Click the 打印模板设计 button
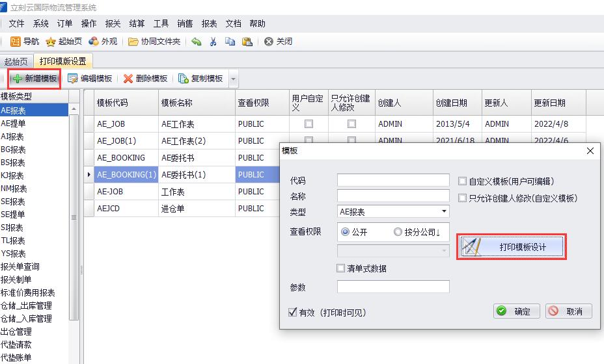604x364 pixels. [511, 247]
